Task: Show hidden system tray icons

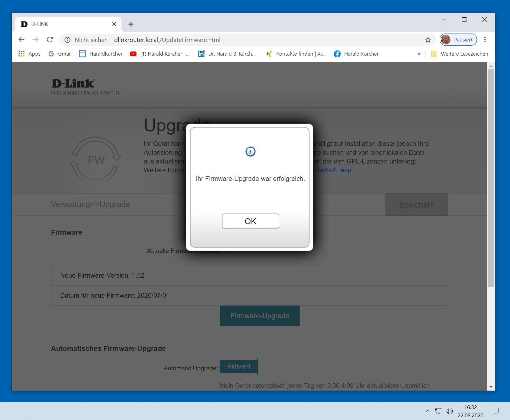Action: coord(428,411)
